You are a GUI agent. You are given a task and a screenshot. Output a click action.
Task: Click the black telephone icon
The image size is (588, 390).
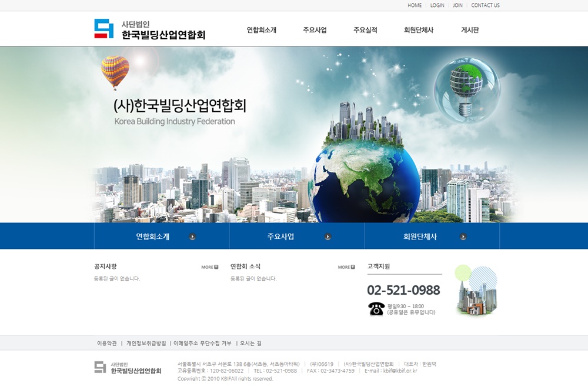tap(376, 309)
